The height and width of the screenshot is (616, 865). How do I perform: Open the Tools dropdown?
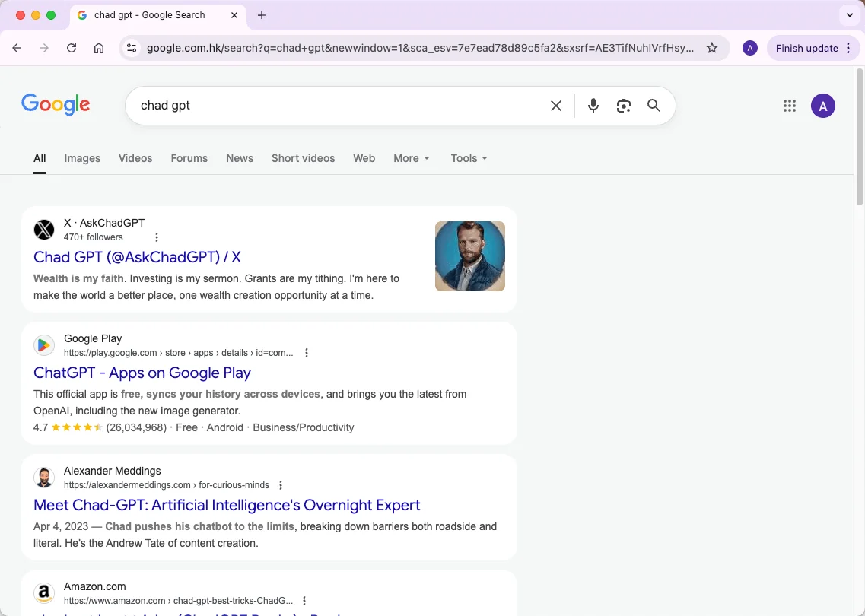469,158
